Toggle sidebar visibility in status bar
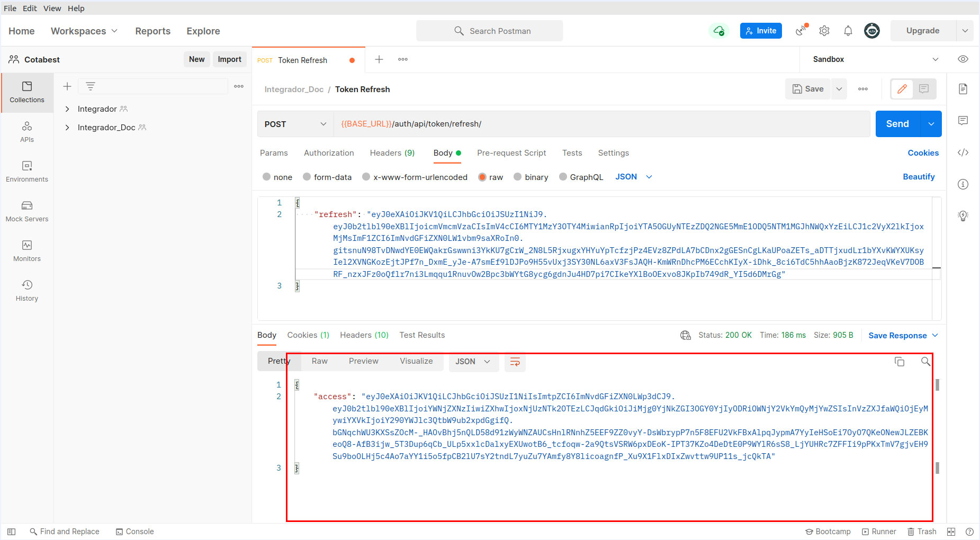 tap(11, 532)
